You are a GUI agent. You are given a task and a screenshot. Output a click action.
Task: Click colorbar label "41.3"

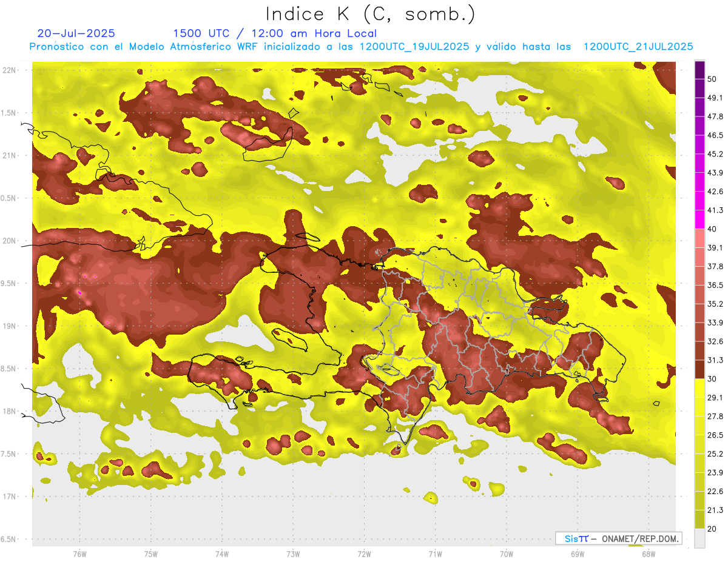(x=715, y=210)
